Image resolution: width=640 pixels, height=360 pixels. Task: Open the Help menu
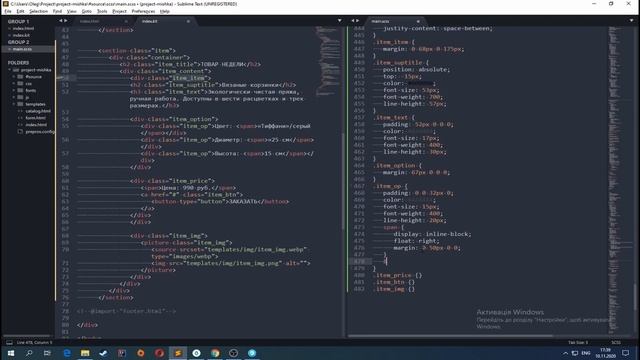tap(164, 11)
